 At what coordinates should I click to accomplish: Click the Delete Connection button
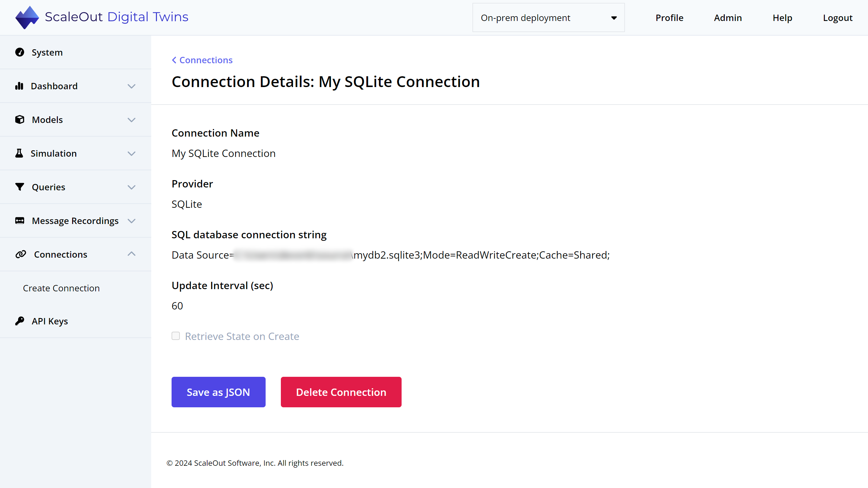coord(341,392)
